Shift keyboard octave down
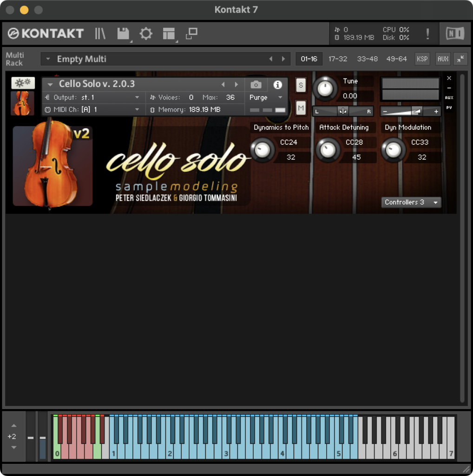The width and height of the screenshot is (473, 476). (13, 447)
